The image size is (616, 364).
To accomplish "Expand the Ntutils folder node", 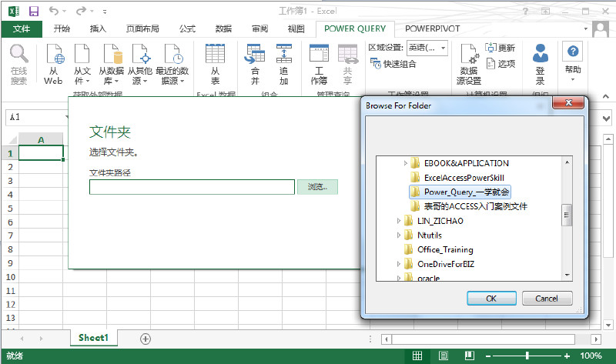I will [x=399, y=235].
